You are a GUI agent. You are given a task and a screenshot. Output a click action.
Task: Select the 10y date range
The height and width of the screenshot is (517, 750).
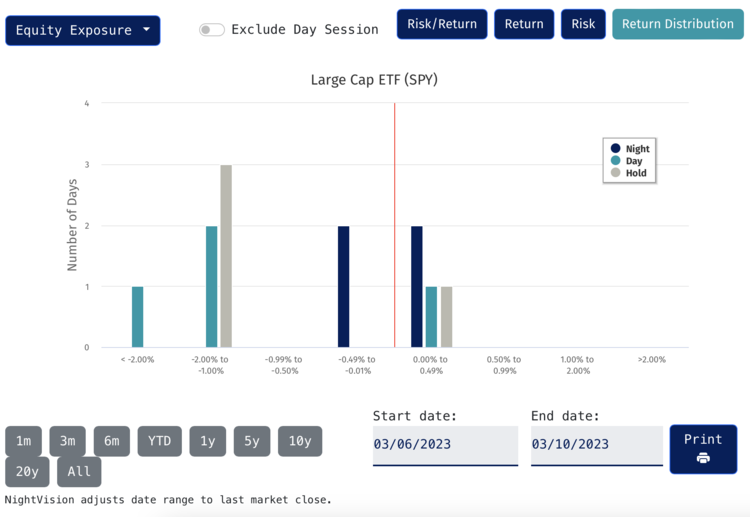(x=300, y=441)
